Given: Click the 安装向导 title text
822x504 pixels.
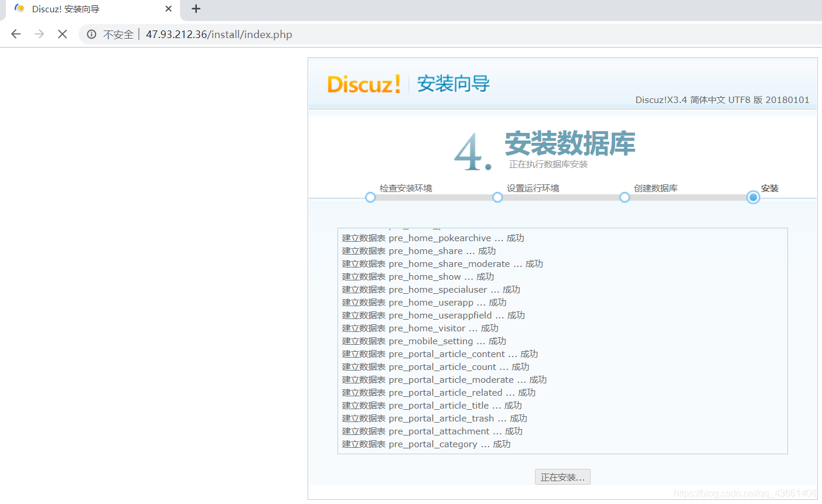Looking at the screenshot, I should (453, 84).
